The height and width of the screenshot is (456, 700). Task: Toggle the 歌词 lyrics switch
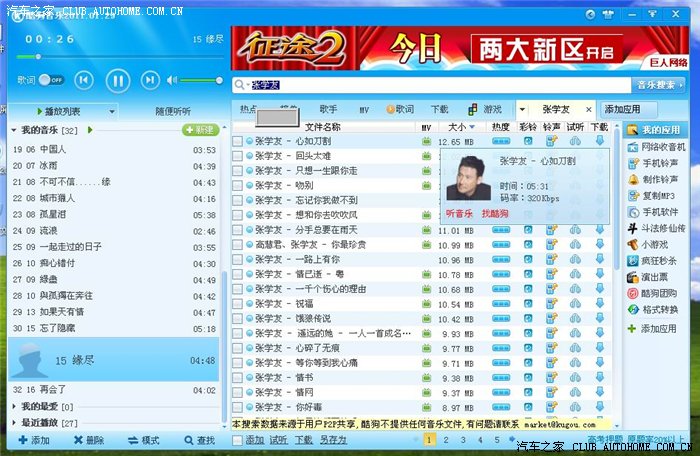[x=50, y=80]
